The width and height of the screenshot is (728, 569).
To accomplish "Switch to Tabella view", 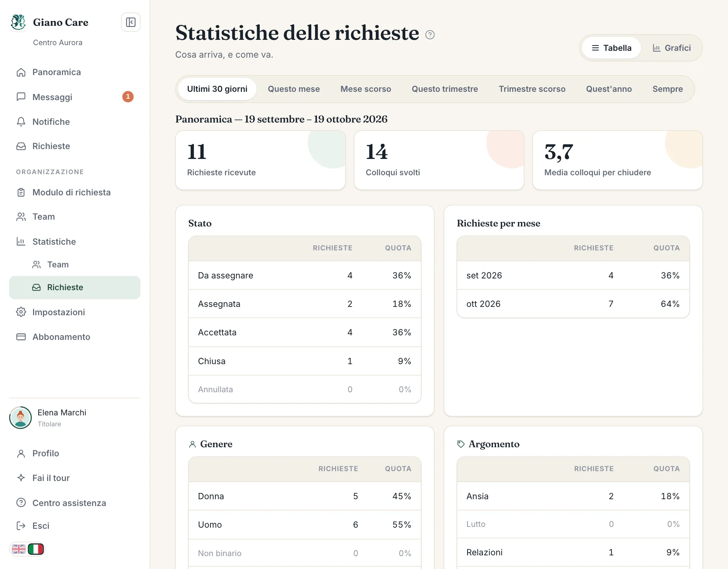I will pyautogui.click(x=611, y=48).
